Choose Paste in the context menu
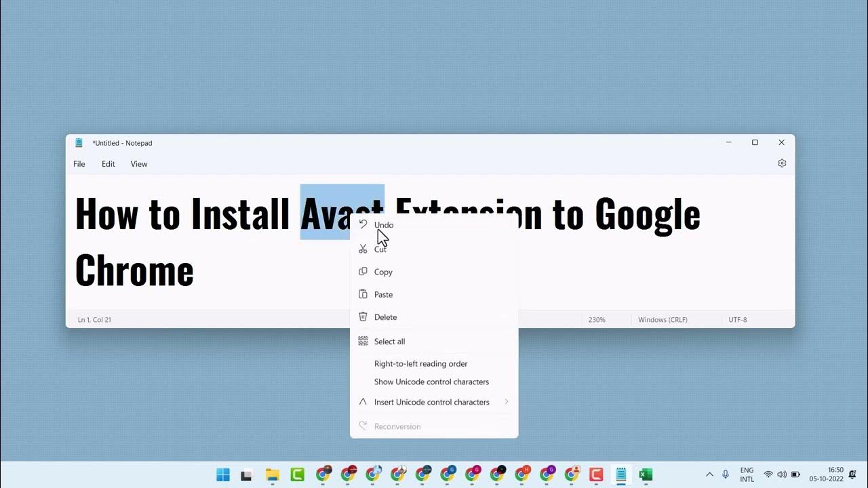Viewport: 868px width, 488px height. pos(434,295)
